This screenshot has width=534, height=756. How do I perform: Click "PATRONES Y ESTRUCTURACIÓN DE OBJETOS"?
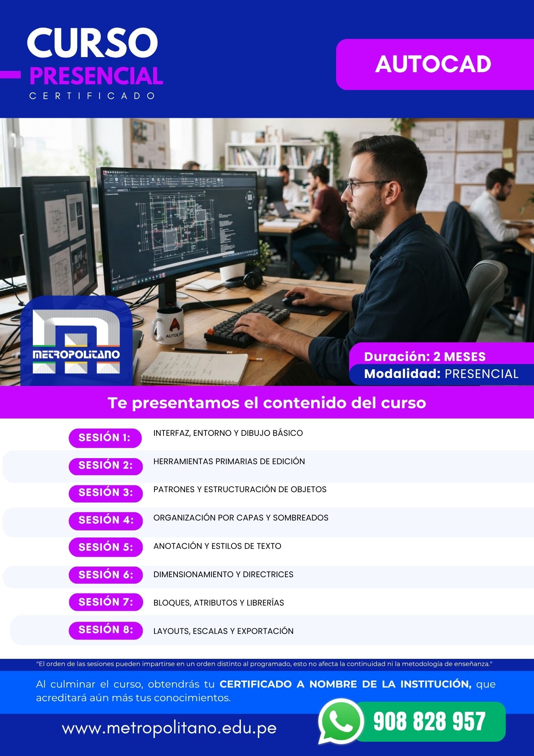pos(240,490)
